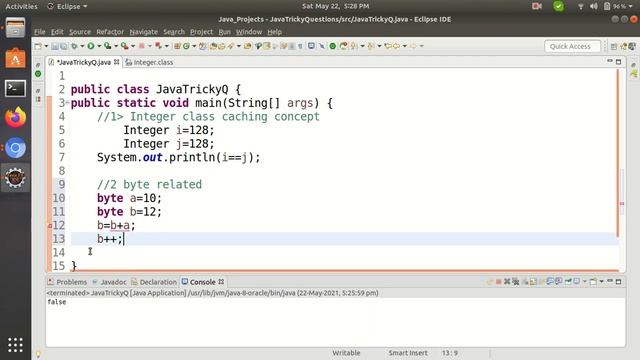Click the Quick Access search field
640x360 pixels.
[x=572, y=47]
